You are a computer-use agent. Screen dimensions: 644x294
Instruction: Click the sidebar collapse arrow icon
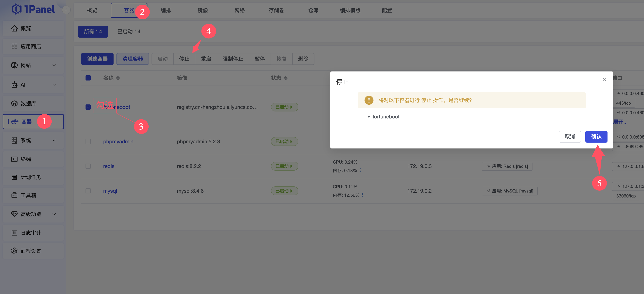click(66, 10)
